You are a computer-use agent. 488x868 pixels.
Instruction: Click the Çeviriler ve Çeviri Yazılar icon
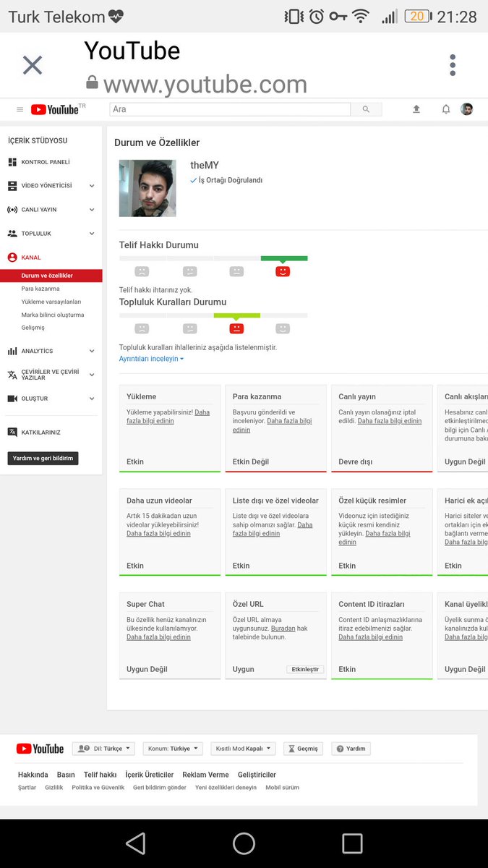tap(12, 375)
